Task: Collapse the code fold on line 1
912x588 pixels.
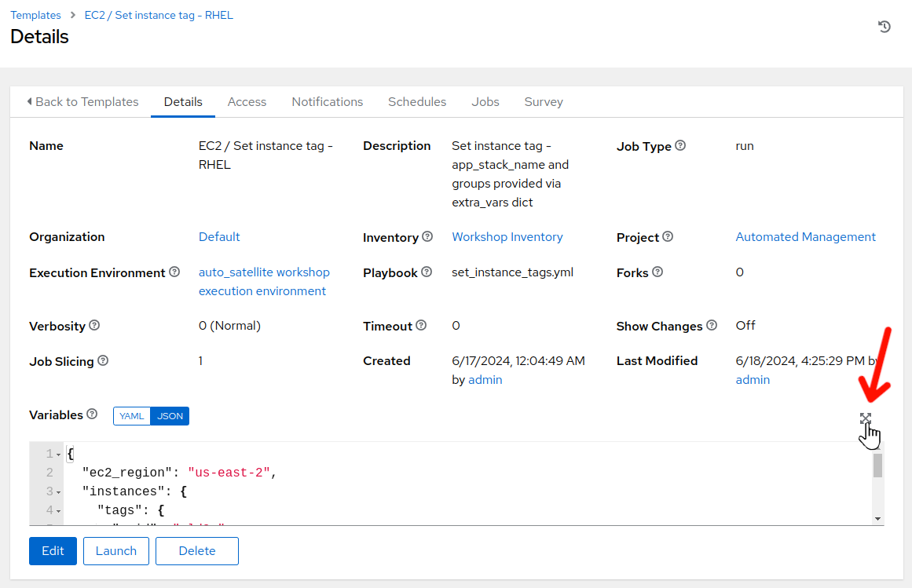Action: coord(59,455)
